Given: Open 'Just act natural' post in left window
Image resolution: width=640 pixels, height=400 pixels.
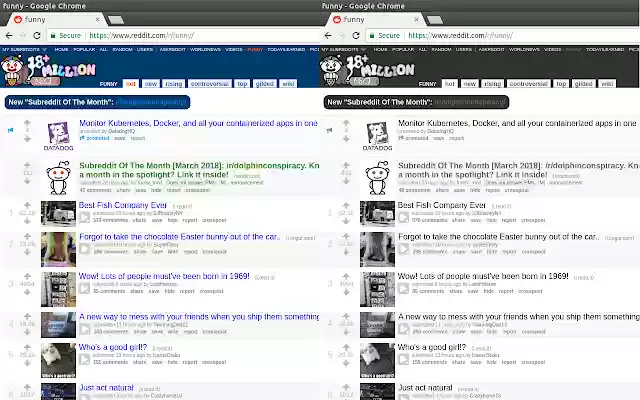Looking at the screenshot, I should pyautogui.click(x=106, y=387).
